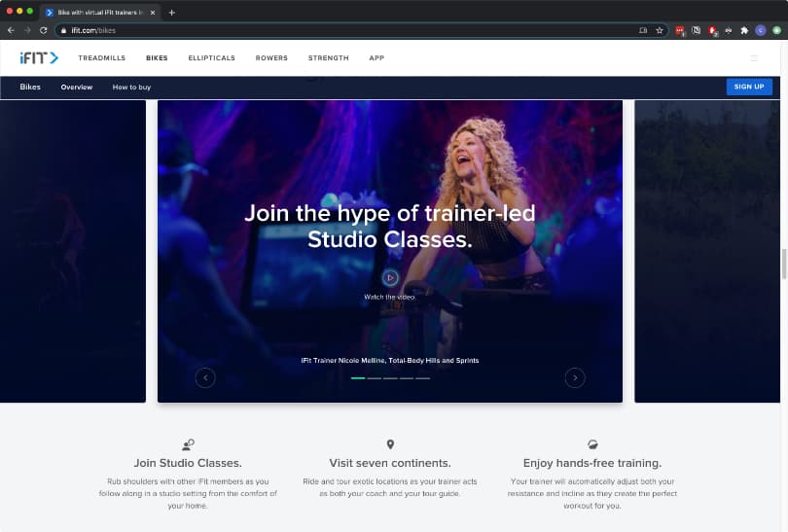Switch to the How to buy tab
Screen dimensions: 788x532
(131, 88)
